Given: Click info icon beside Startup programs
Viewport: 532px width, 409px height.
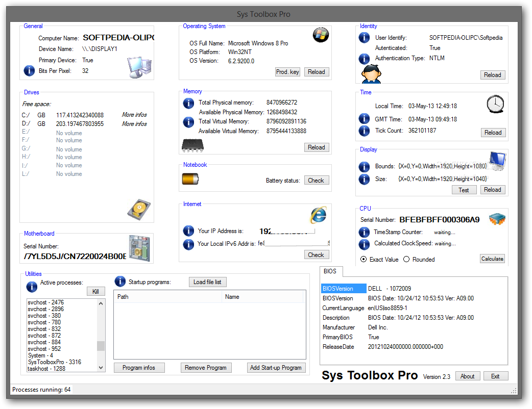Looking at the screenshot, I should (120, 281).
